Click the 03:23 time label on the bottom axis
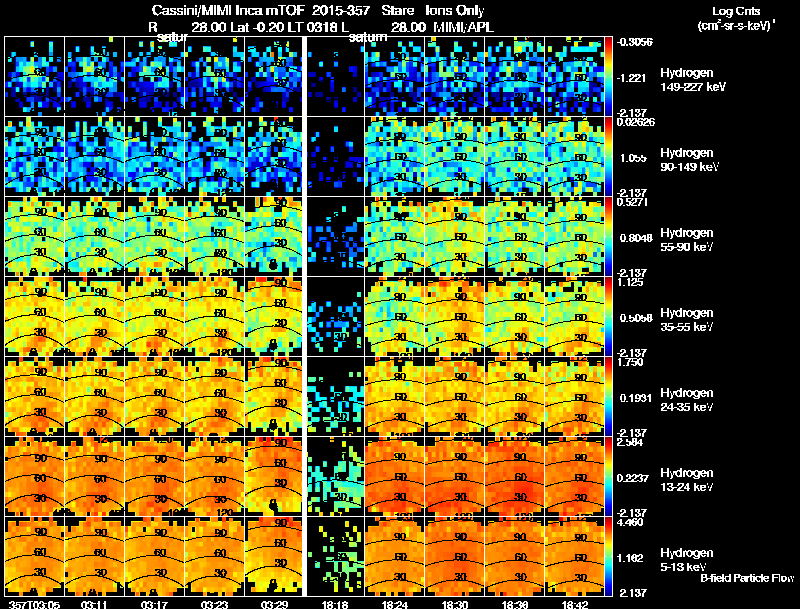 pos(214,604)
